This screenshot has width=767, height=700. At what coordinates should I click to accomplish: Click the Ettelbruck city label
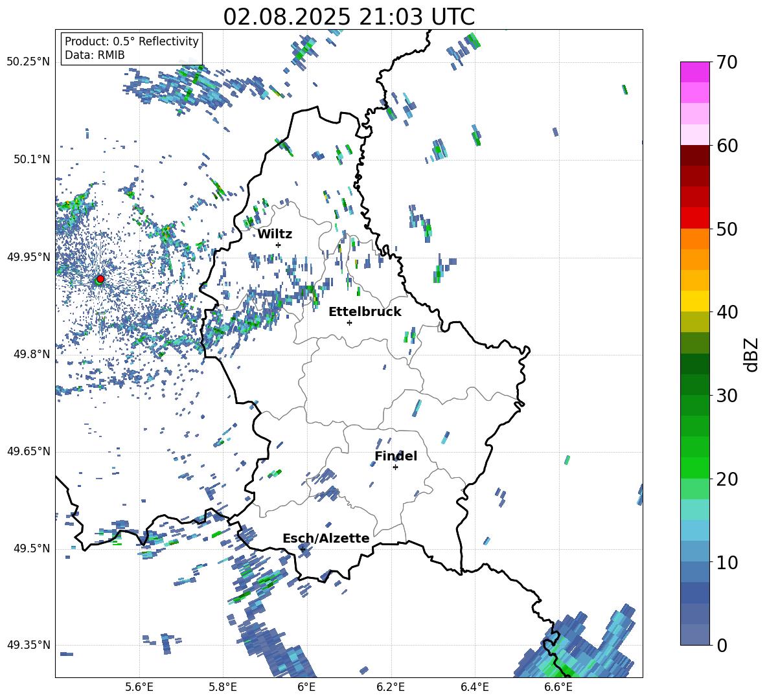tap(365, 312)
